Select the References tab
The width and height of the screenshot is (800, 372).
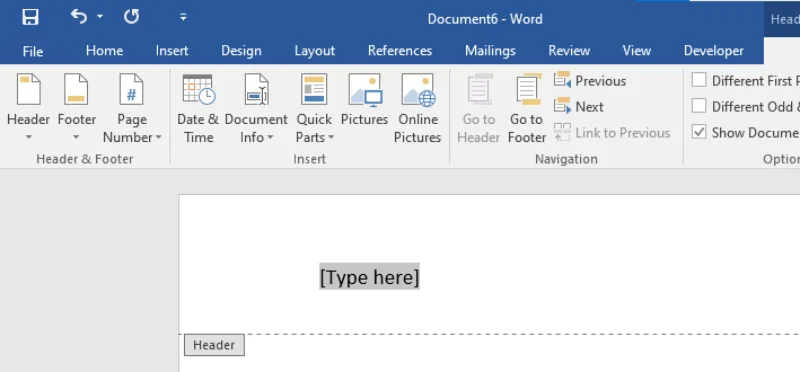(x=400, y=51)
